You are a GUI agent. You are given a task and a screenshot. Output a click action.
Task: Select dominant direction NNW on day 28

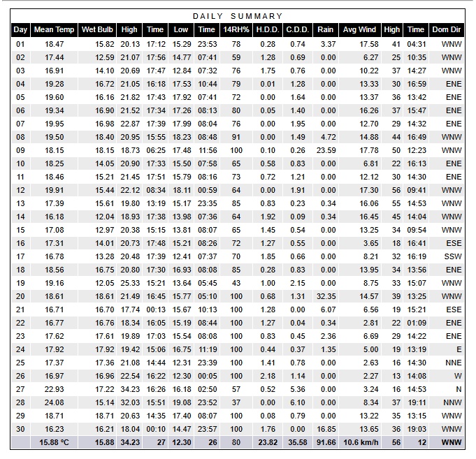point(452,402)
